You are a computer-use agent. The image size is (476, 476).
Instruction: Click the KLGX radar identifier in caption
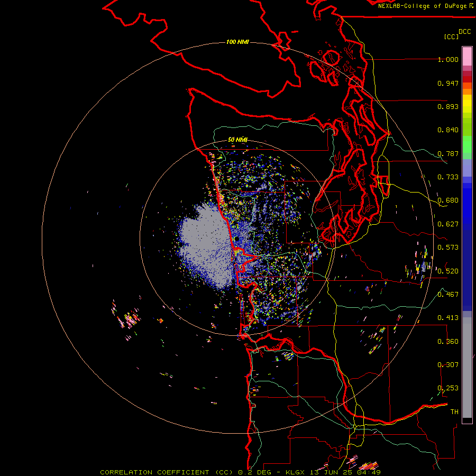[295, 472]
